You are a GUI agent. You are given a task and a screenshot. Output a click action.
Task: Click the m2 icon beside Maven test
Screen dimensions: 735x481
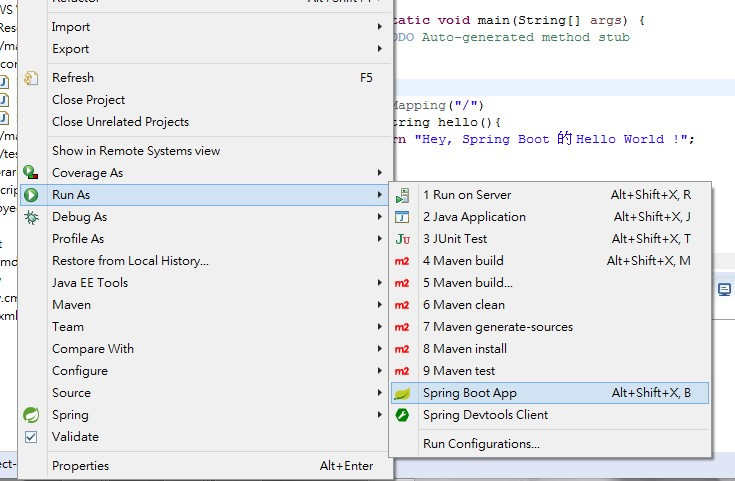pyautogui.click(x=402, y=371)
